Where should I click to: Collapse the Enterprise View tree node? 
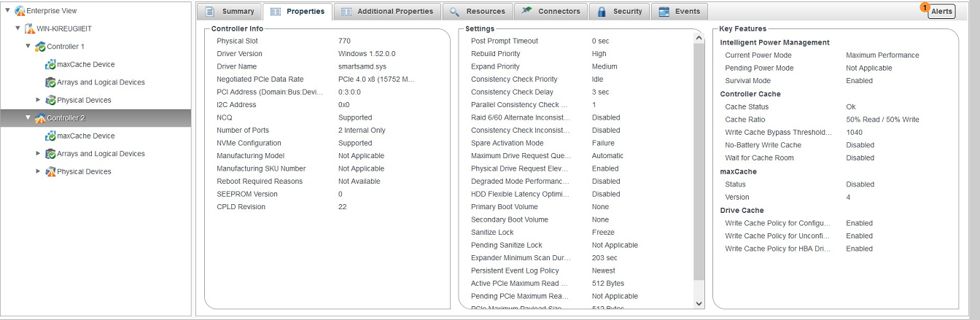pos(7,11)
